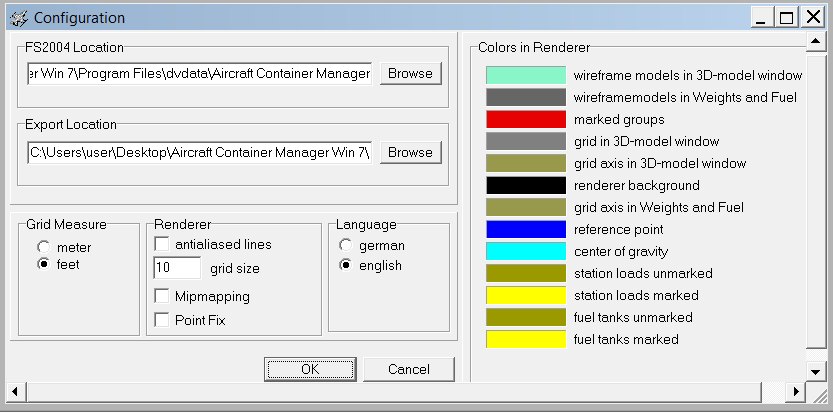The image size is (833, 413).
Task: Click the horizontal scrollbar thumb
Action: [x=393, y=392]
